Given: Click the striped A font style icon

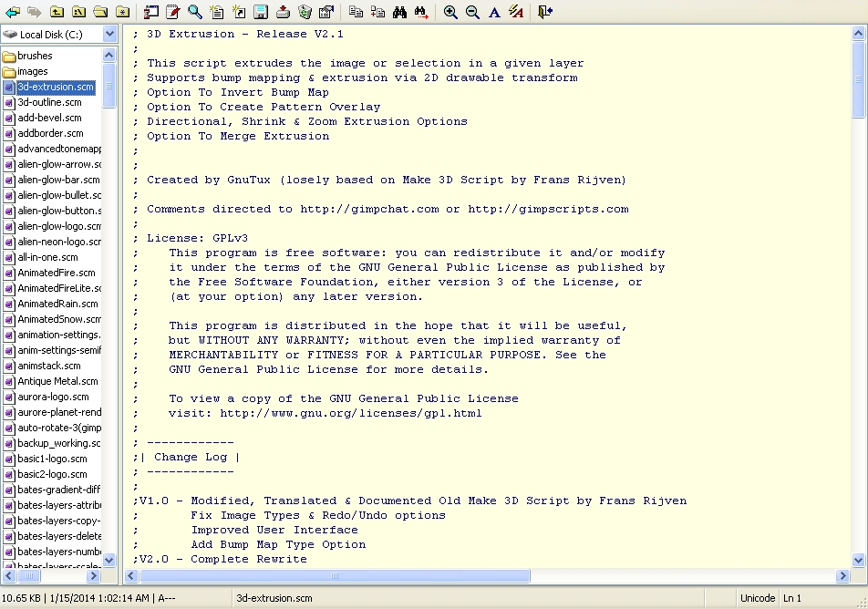Looking at the screenshot, I should click(x=516, y=12).
